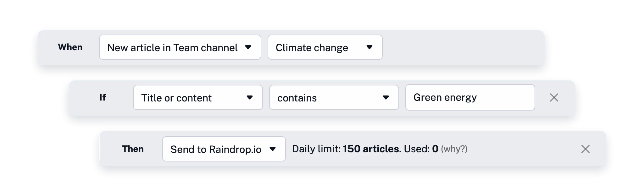Click arrow beside Climate change
The width and height of the screenshot is (644, 196).
(369, 47)
